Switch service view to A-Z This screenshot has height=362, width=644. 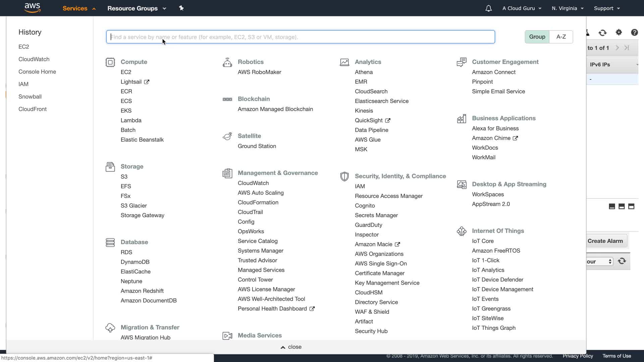[x=561, y=37]
